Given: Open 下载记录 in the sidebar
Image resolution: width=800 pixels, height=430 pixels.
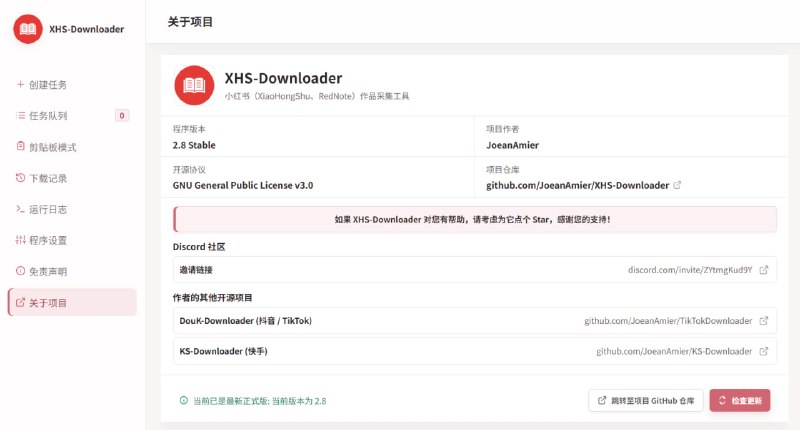Looking at the screenshot, I should pos(72,178).
